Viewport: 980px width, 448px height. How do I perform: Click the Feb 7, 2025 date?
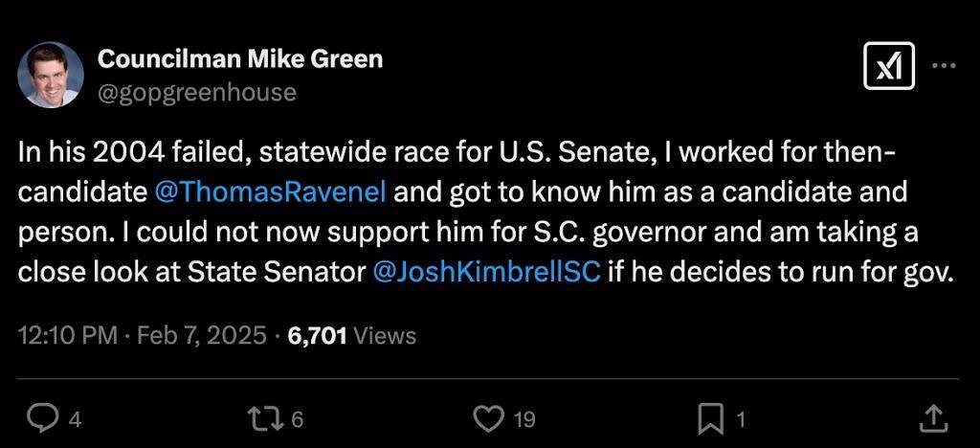199,336
